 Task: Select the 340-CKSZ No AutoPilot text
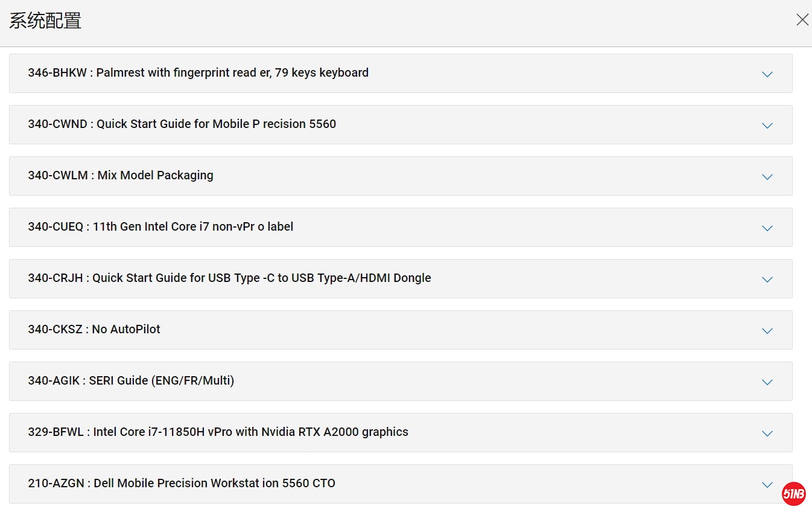pos(94,330)
